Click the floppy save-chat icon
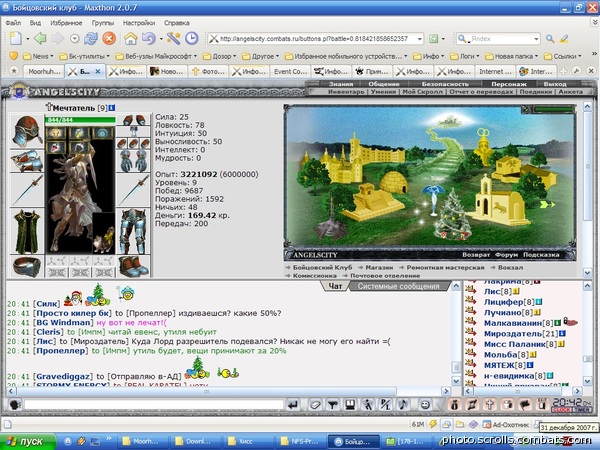Viewport: 600px width, 450px height. tap(350, 404)
